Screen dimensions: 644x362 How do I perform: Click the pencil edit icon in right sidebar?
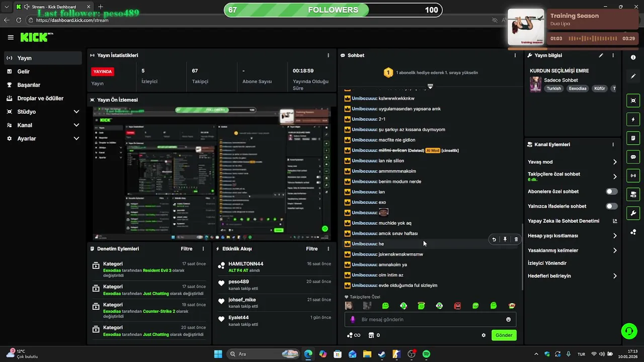pos(633,76)
